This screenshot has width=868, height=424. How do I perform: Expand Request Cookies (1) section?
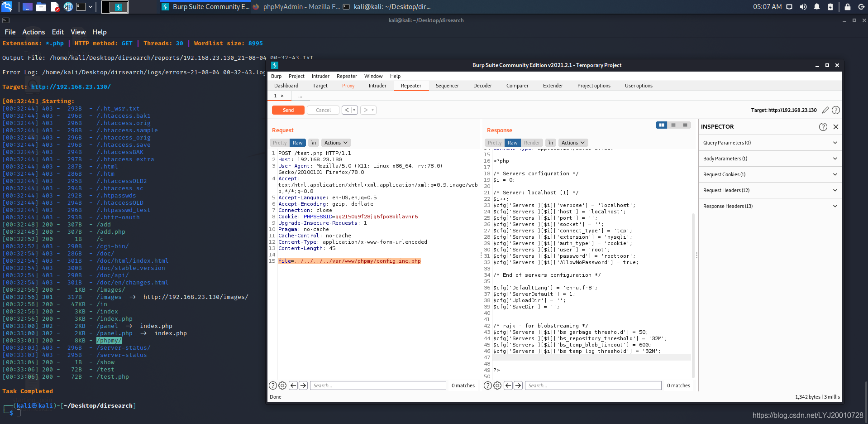click(770, 174)
